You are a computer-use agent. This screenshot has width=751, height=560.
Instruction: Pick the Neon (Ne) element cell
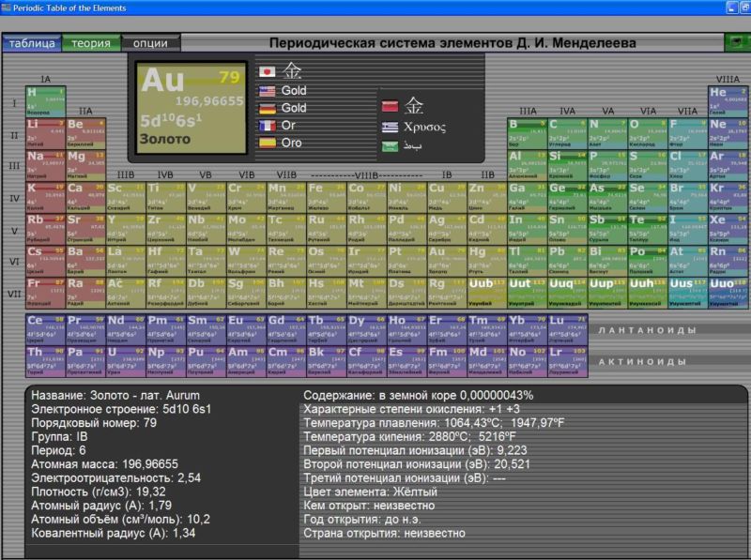pos(728,133)
